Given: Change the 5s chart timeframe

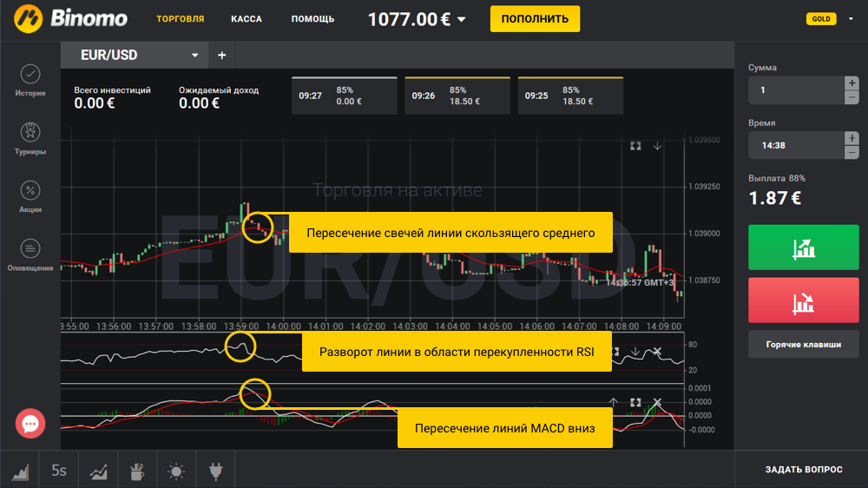Looking at the screenshot, I should 59,471.
